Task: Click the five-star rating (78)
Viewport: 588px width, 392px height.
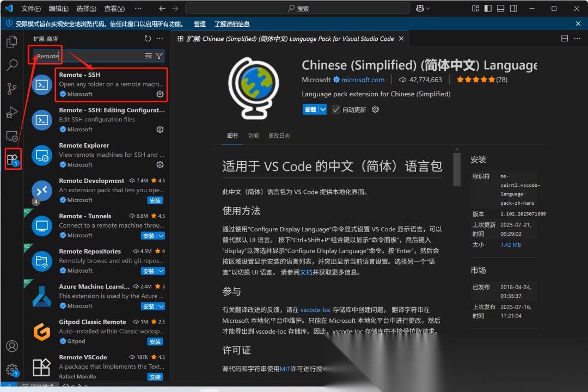Action: [482, 79]
